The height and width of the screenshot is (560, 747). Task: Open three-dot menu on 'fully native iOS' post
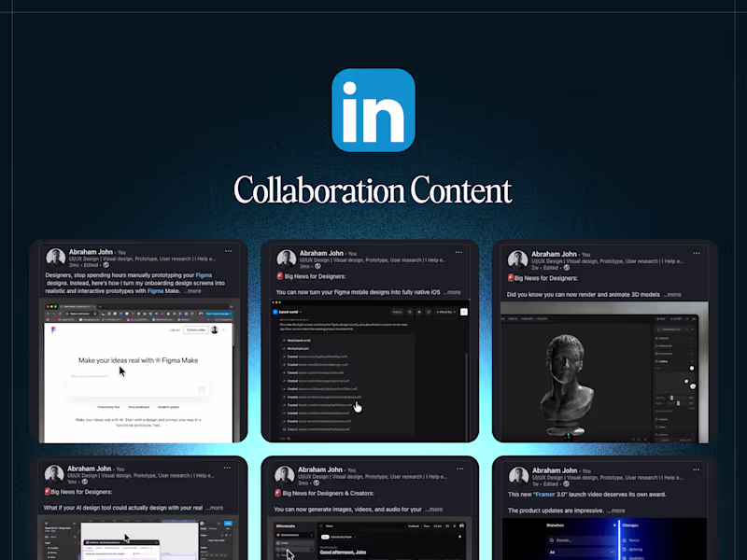pyautogui.click(x=458, y=252)
